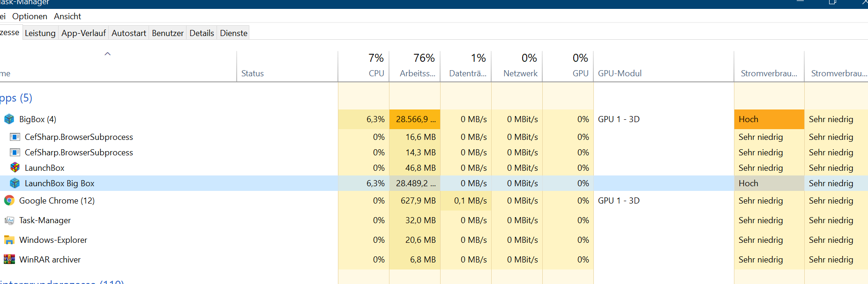This screenshot has height=284, width=868.
Task: Sort by Arbeitsspeicher column header
Action: [415, 66]
